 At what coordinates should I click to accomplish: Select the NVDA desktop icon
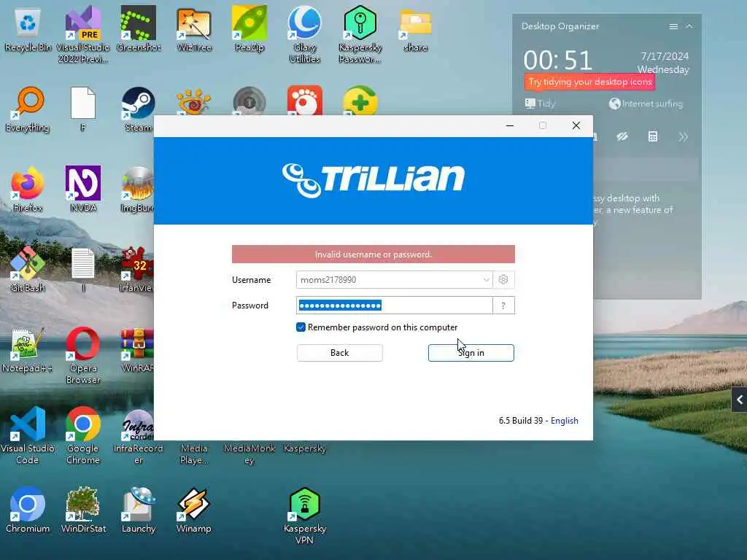(83, 190)
